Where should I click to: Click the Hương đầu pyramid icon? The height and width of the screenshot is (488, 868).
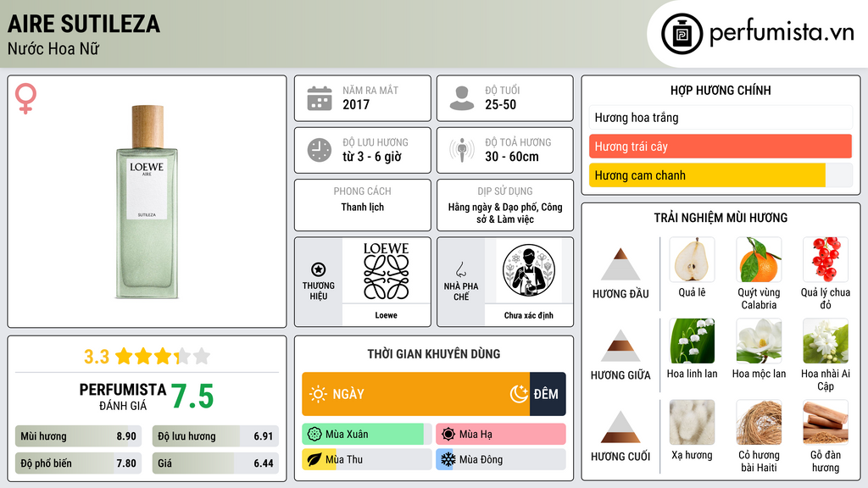pos(620,264)
